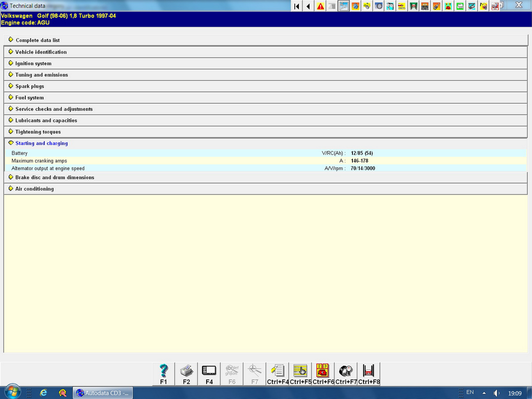Expand Brake disc and drum dimensions
Screen dimensions: 532x399
pos(55,177)
